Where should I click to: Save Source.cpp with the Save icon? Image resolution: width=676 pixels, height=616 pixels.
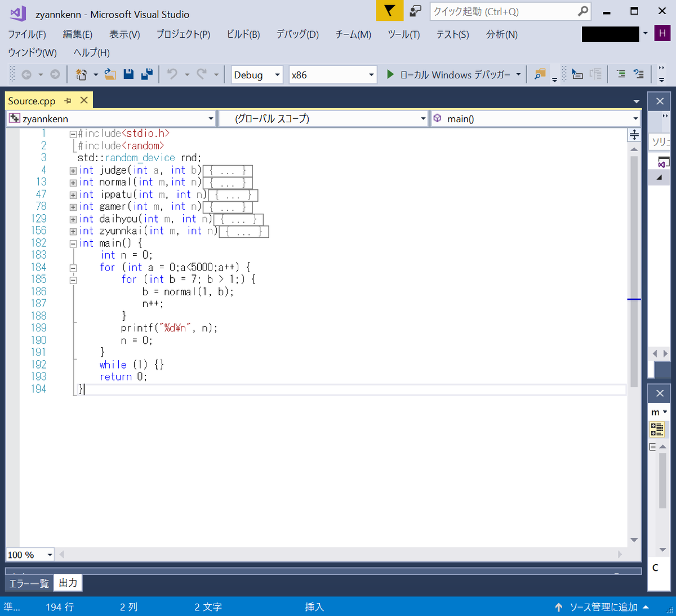pyautogui.click(x=128, y=74)
